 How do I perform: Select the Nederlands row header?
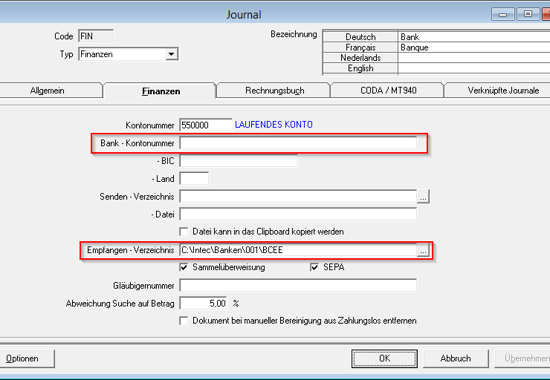point(360,58)
